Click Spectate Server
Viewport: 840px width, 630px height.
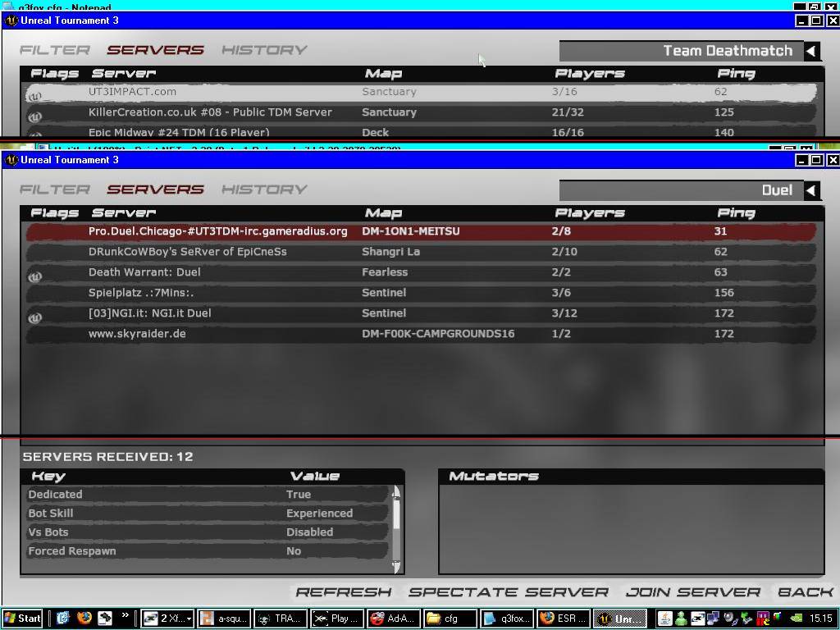pyautogui.click(x=509, y=592)
